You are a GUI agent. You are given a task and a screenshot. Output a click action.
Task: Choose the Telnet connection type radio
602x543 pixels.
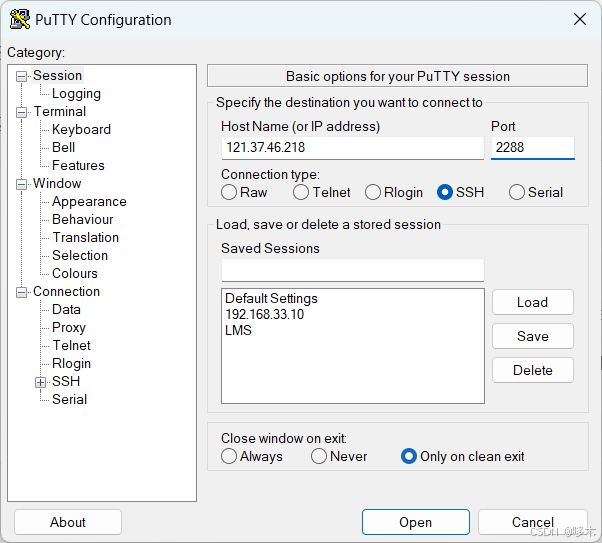click(301, 192)
